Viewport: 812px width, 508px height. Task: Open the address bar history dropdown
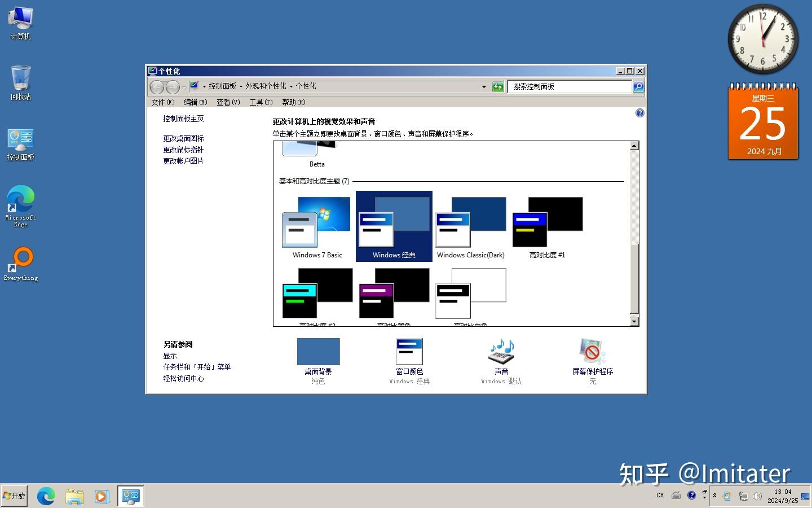tap(484, 86)
